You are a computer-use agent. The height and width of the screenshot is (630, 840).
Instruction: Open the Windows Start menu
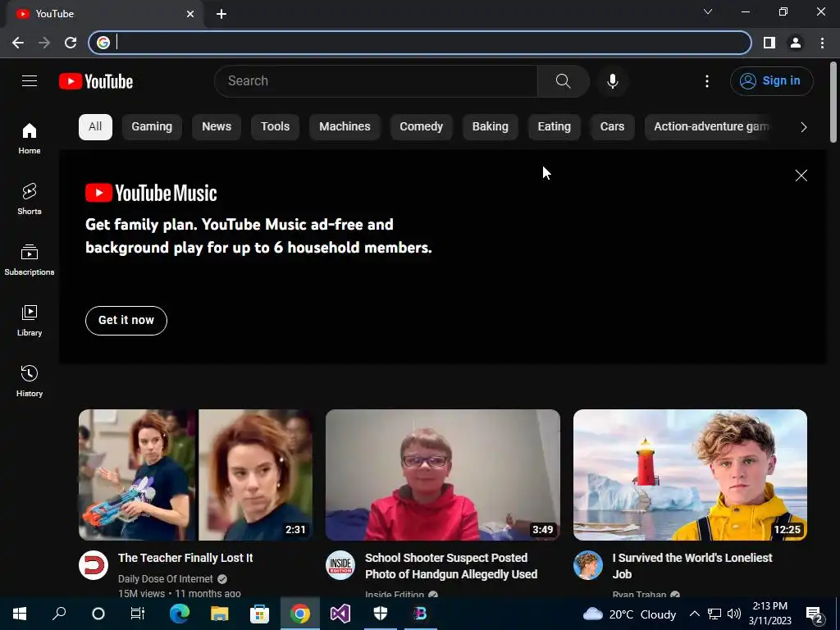(x=20, y=614)
